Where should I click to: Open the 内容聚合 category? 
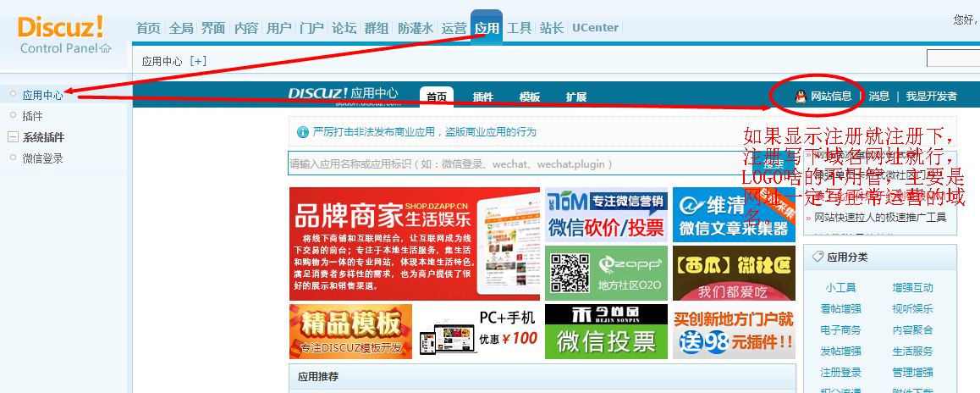tap(912, 329)
